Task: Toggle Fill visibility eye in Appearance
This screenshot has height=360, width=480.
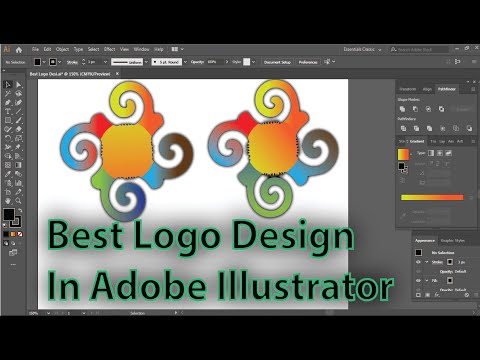Action: (418, 281)
